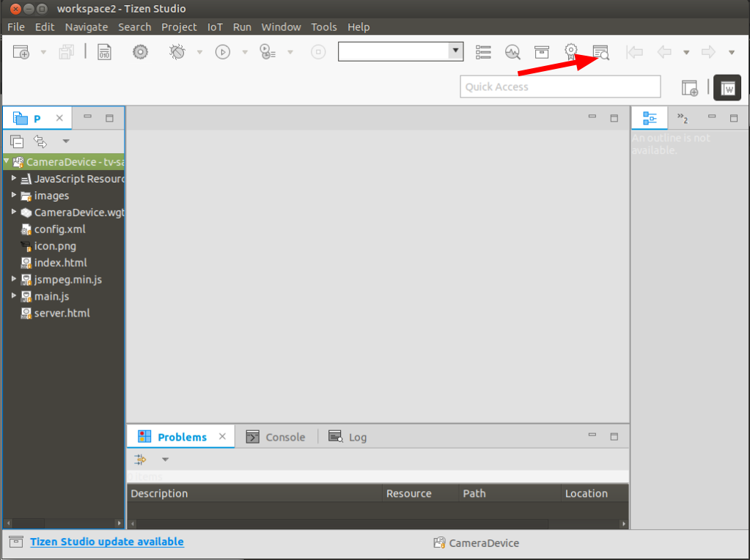
Task: Switch to the Console tab
Action: click(x=276, y=437)
